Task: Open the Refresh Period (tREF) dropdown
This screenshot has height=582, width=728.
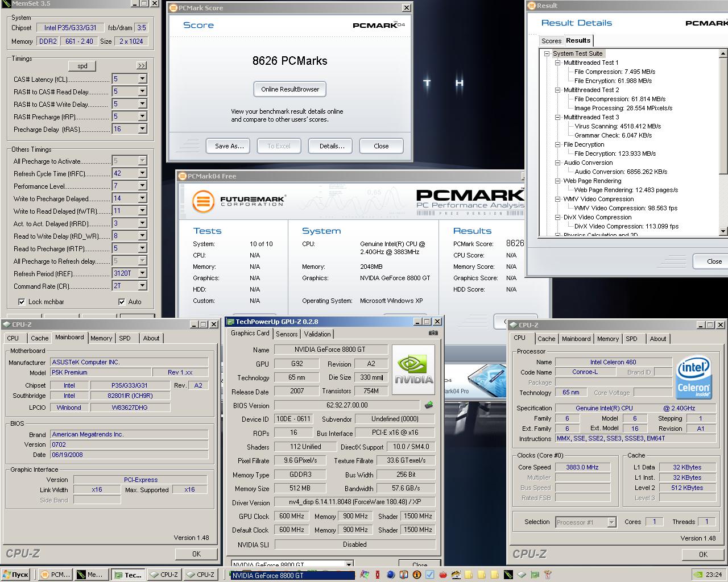Action: click(142, 273)
